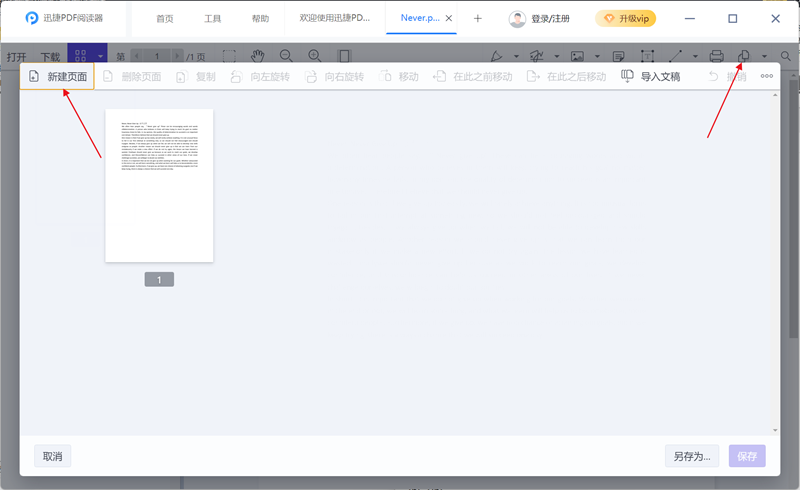Select the page 1 thumbnail
Viewport: 800px width, 490px height.
159,185
